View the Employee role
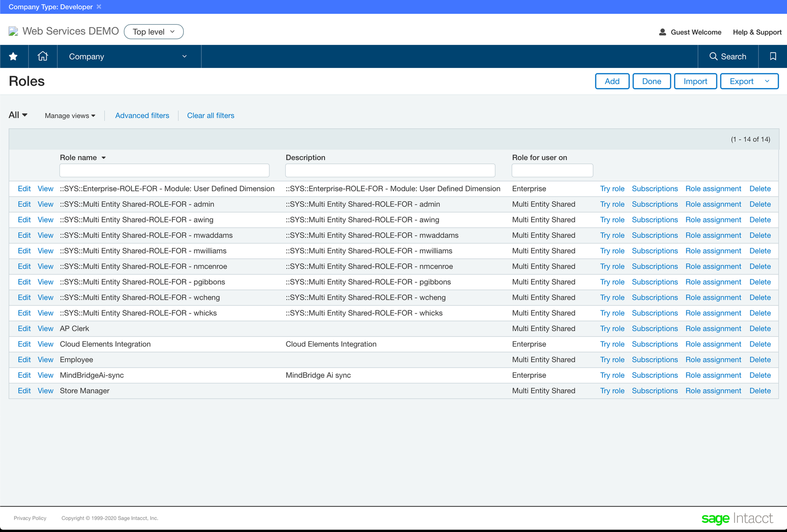 point(45,360)
